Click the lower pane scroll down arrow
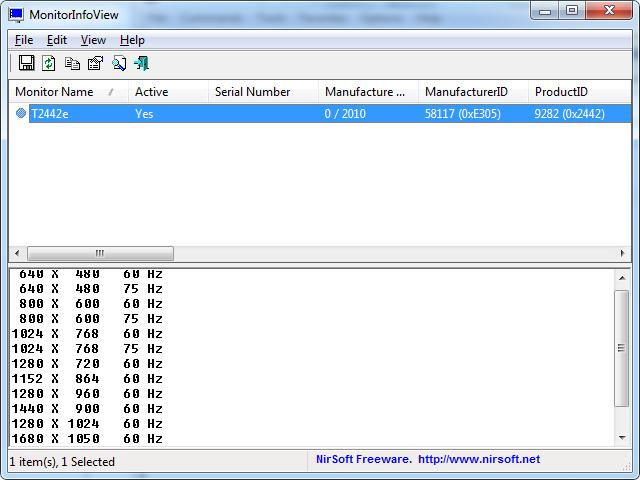The height and width of the screenshot is (480, 640). pyautogui.click(x=622, y=438)
